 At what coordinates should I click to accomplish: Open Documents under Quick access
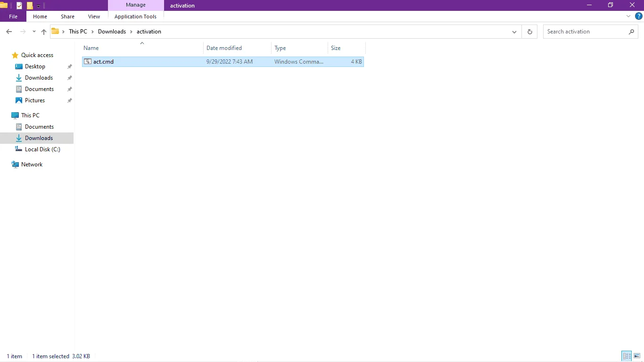pos(39,89)
